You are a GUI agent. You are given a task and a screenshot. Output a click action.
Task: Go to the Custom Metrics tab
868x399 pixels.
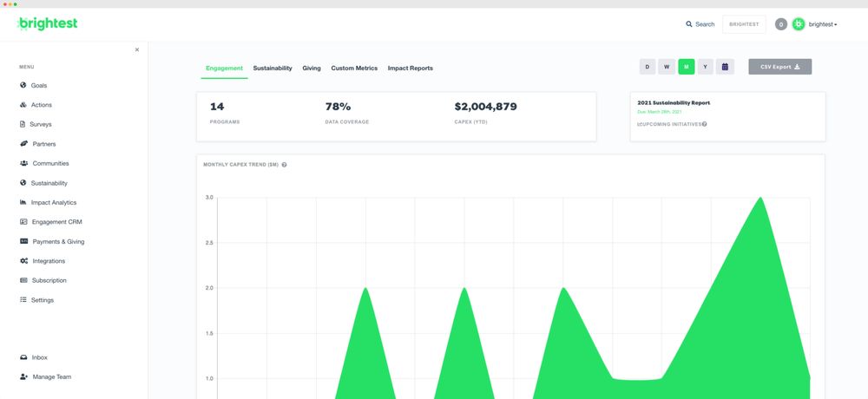[354, 68]
